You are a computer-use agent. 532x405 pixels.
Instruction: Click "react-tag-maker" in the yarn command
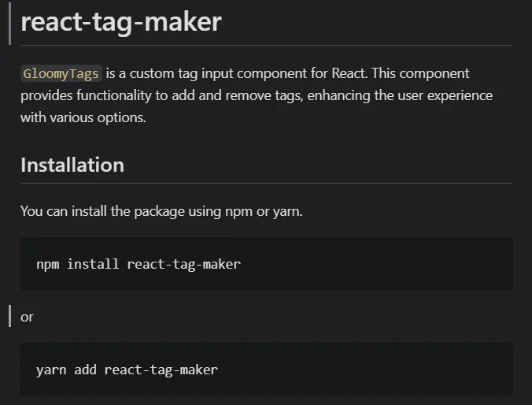(161, 369)
